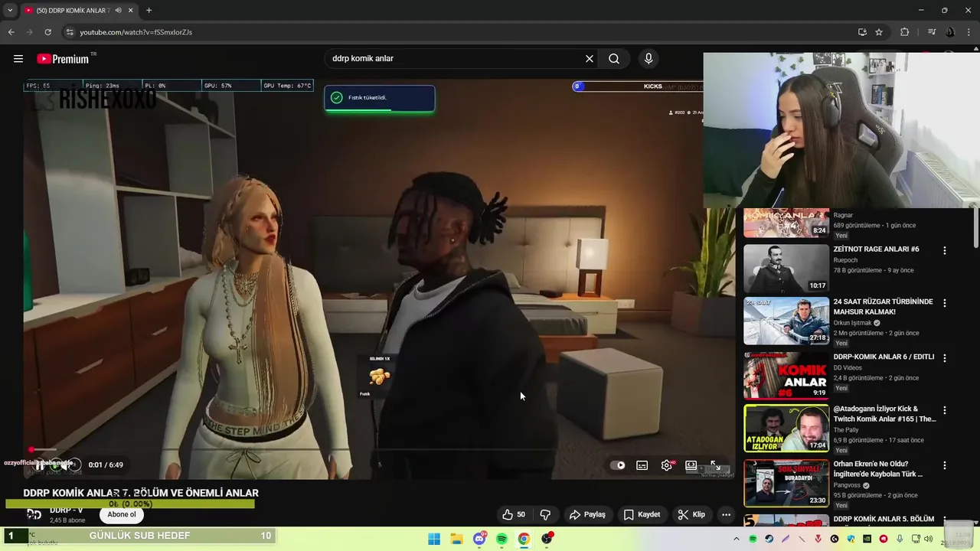Image resolution: width=980 pixels, height=551 pixels.
Task: Open video player settings gear
Action: 667,465
